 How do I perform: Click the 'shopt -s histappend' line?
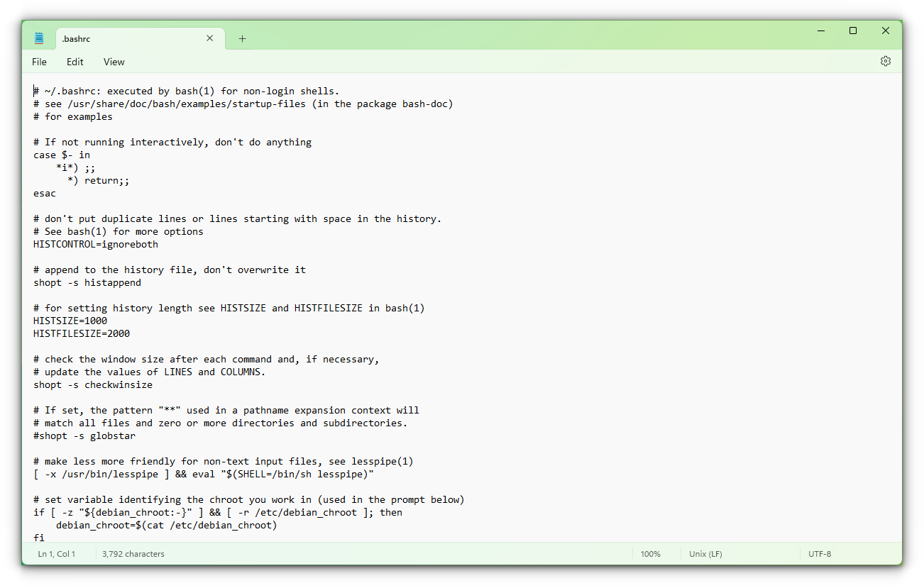coord(87,282)
